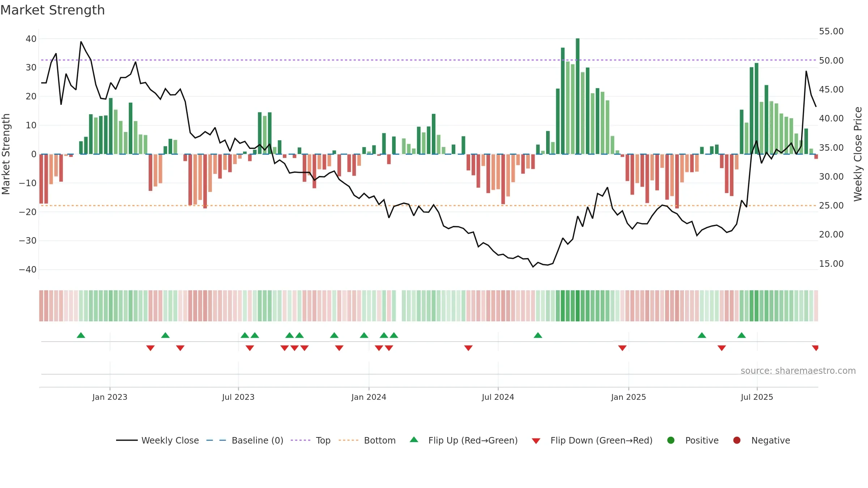Image resolution: width=868 pixels, height=488 pixels.
Task: Click the Jul 2023 axis label
Action: [x=238, y=397]
